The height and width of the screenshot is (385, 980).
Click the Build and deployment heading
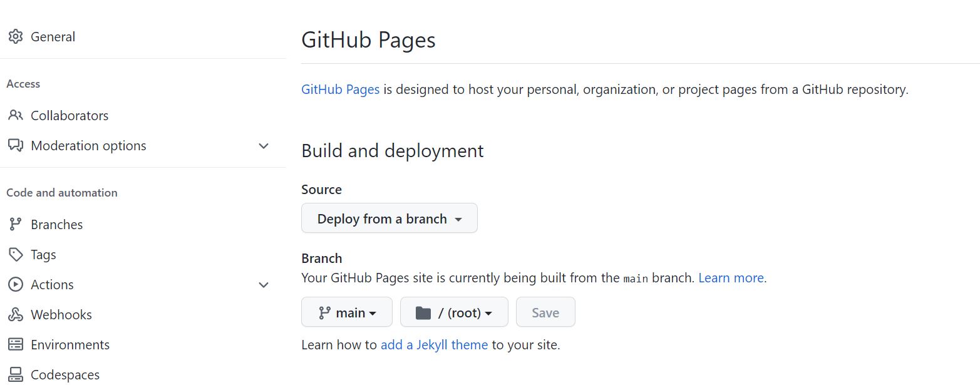393,151
